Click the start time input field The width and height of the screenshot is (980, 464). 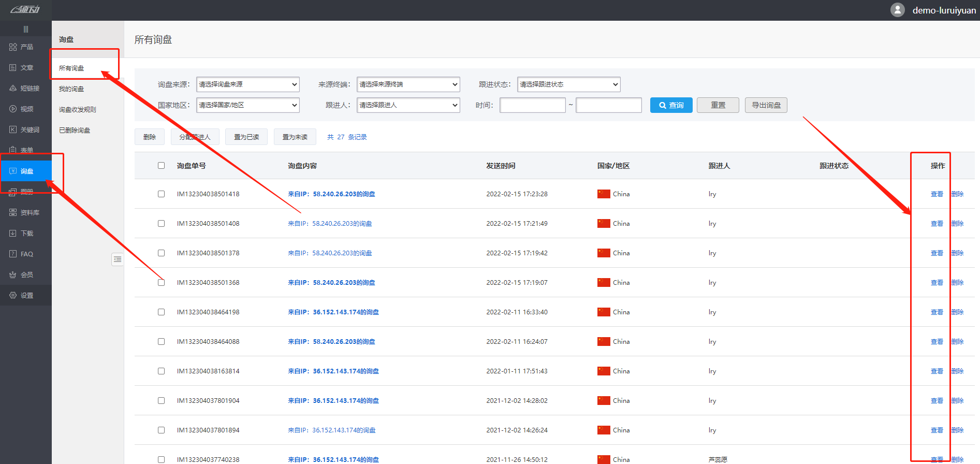click(x=532, y=105)
